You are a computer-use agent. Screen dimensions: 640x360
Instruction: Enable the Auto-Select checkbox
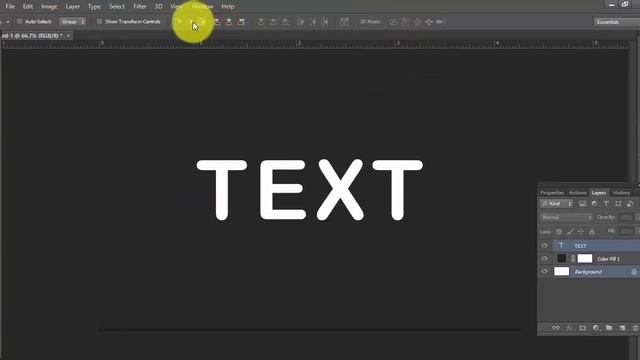point(19,22)
